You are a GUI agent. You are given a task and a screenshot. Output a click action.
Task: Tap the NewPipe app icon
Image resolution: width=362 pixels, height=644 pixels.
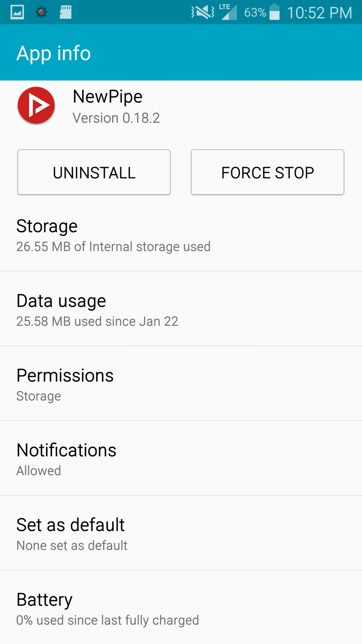36,105
